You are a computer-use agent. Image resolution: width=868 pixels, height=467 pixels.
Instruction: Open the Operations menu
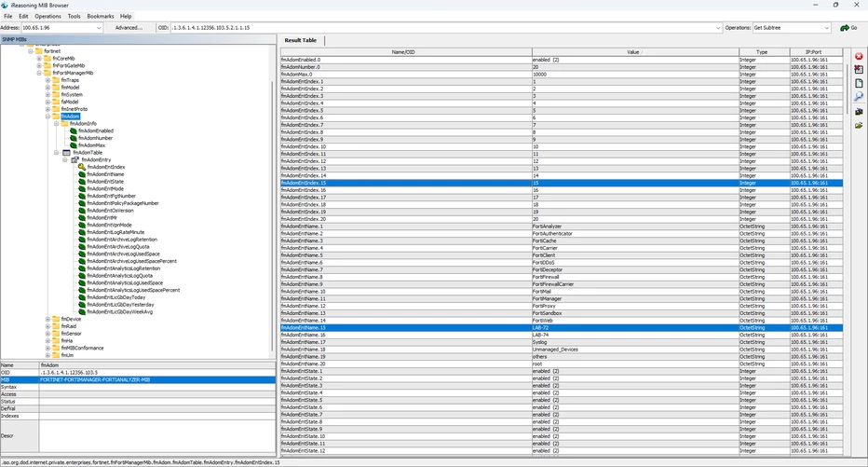[47, 16]
